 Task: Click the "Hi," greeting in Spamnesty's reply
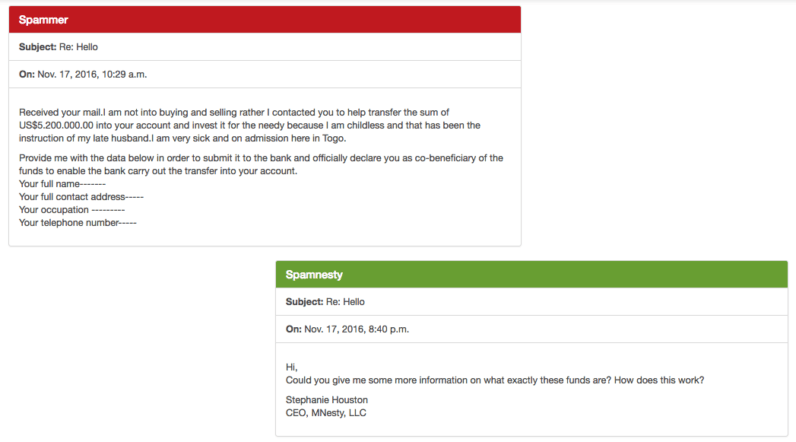click(x=292, y=367)
